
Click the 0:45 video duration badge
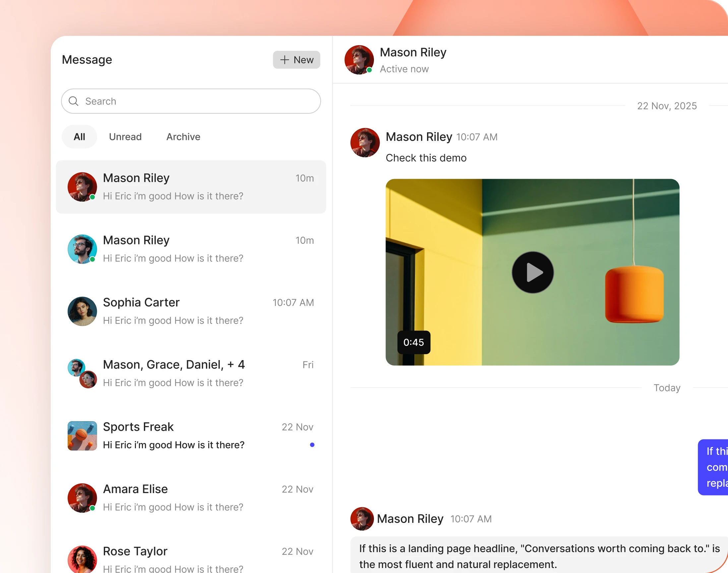pos(413,342)
